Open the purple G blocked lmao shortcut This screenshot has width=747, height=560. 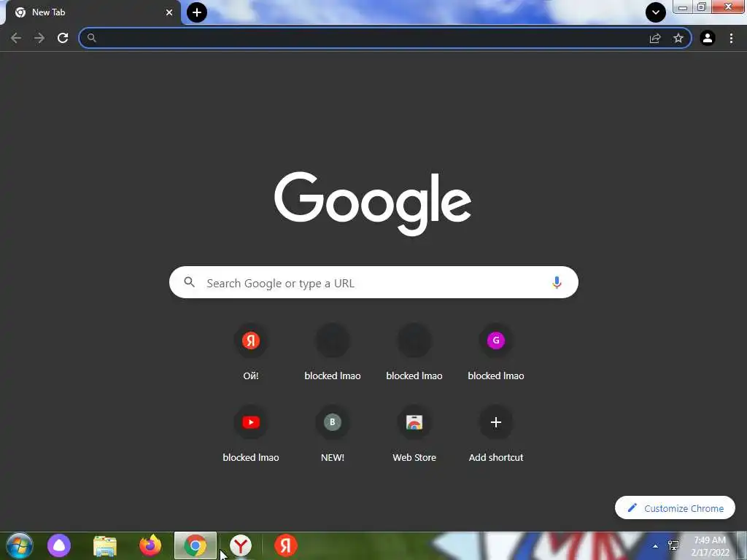(x=496, y=352)
